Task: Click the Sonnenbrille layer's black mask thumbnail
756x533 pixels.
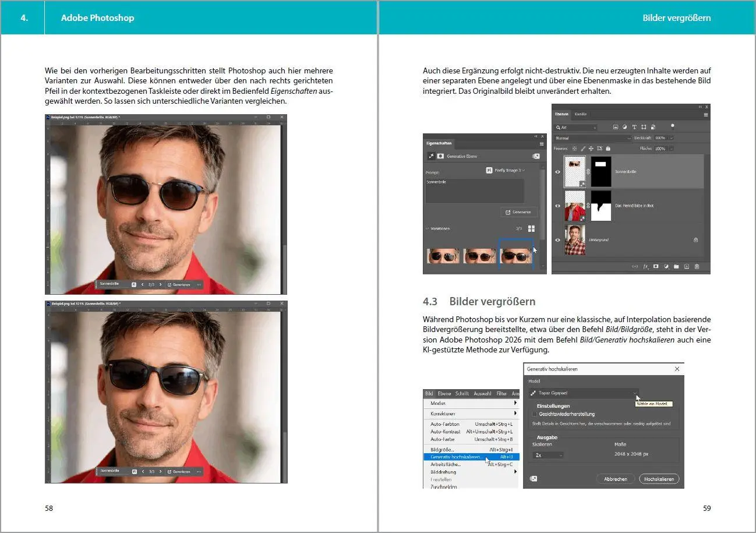Action: 601,172
